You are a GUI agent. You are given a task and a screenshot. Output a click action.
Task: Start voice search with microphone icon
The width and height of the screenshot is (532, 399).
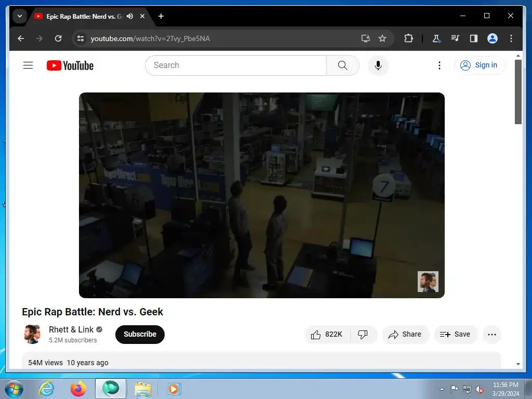point(378,65)
